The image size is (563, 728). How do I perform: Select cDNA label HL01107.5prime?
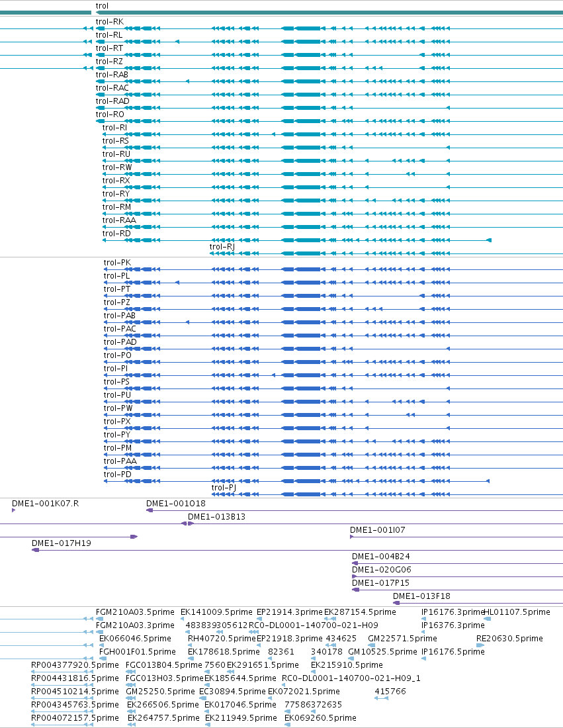coord(517,612)
